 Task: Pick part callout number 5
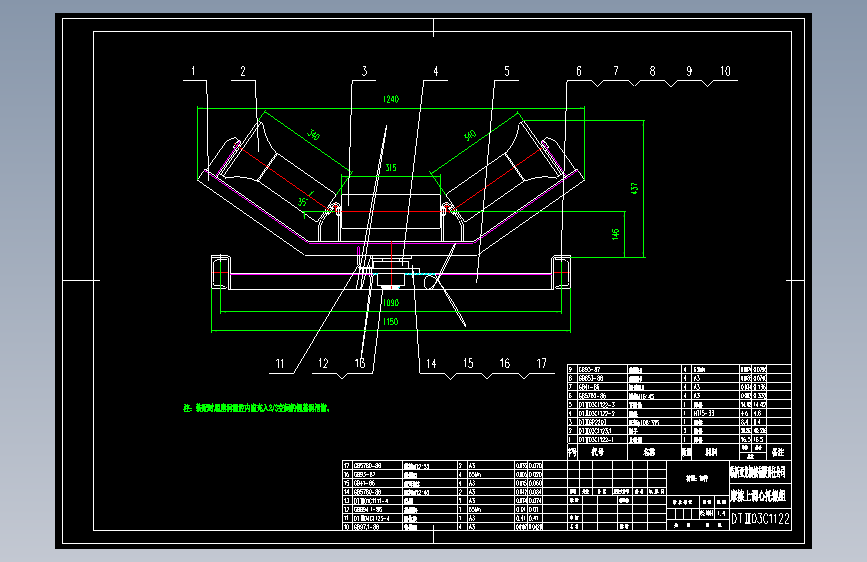tap(507, 71)
